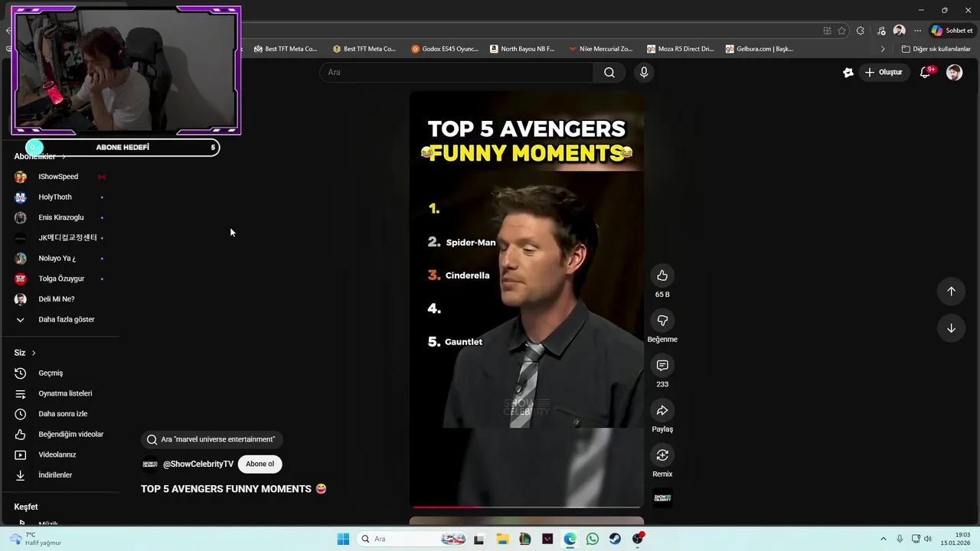Search "marvel universe entertainment" suggestion chip
Screen dimensions: 980x551
point(211,439)
